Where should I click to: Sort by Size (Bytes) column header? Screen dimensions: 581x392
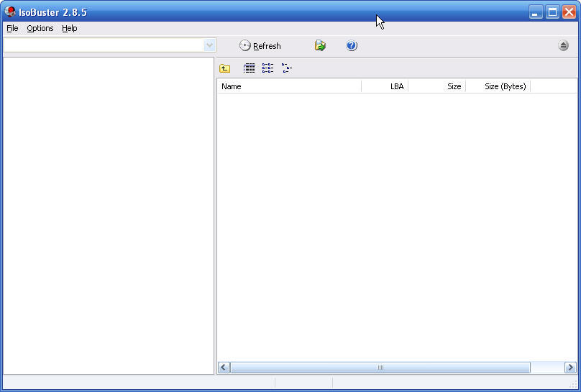pos(498,86)
